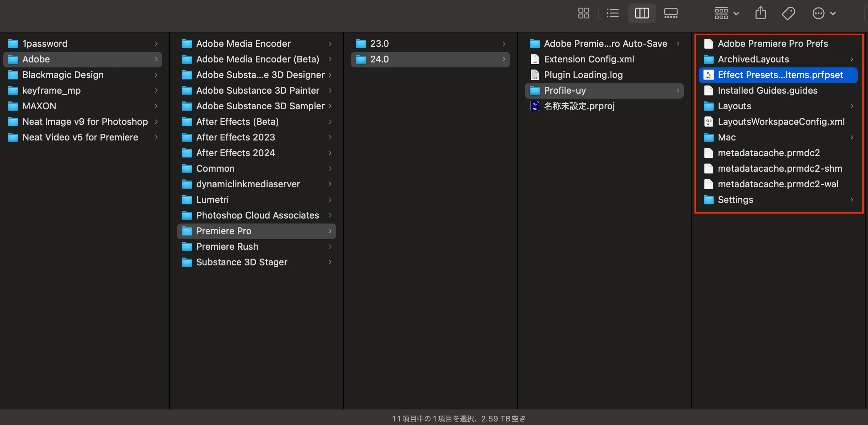Image resolution: width=868 pixels, height=425 pixels.
Task: Select Plugin Loading.log file
Action: tap(583, 75)
